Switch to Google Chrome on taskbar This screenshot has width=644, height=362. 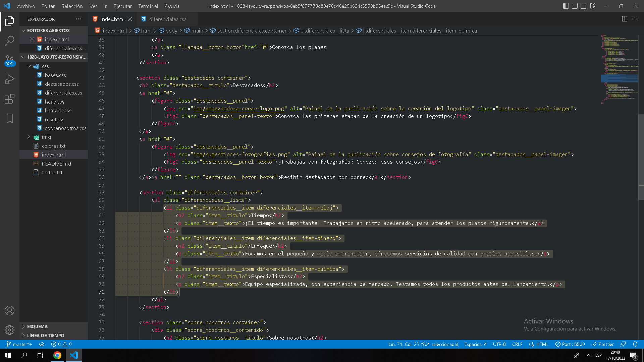click(57, 355)
